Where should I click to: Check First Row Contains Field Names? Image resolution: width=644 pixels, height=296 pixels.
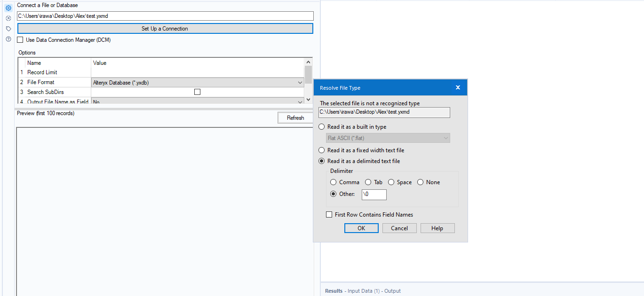coord(329,214)
